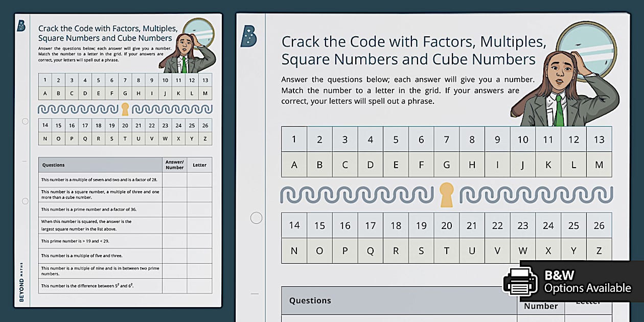Image resolution: width=644 pixels, height=322 pixels.
Task: Click the first question row about multiples of seven
Action: [99, 179]
